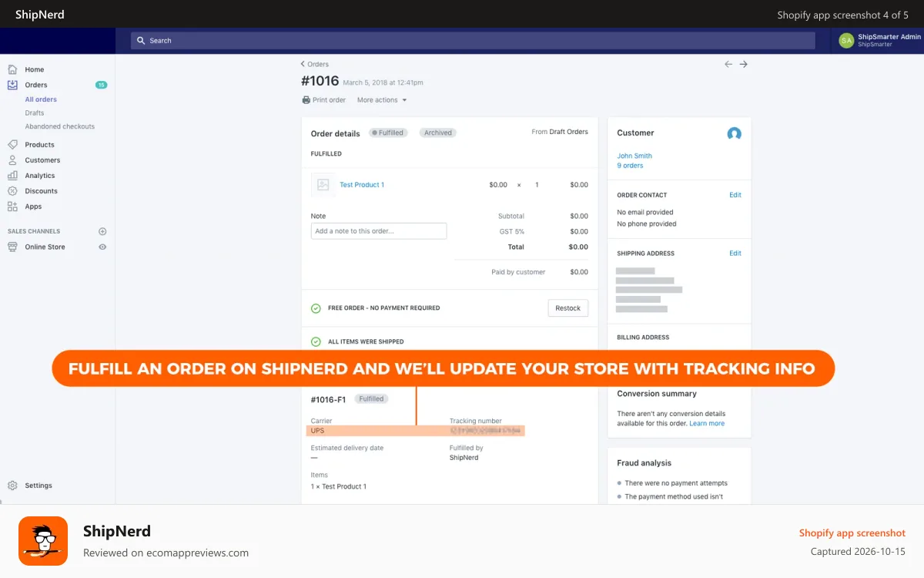Focus the top Search bar
This screenshot has width=924, height=578.
(x=473, y=40)
